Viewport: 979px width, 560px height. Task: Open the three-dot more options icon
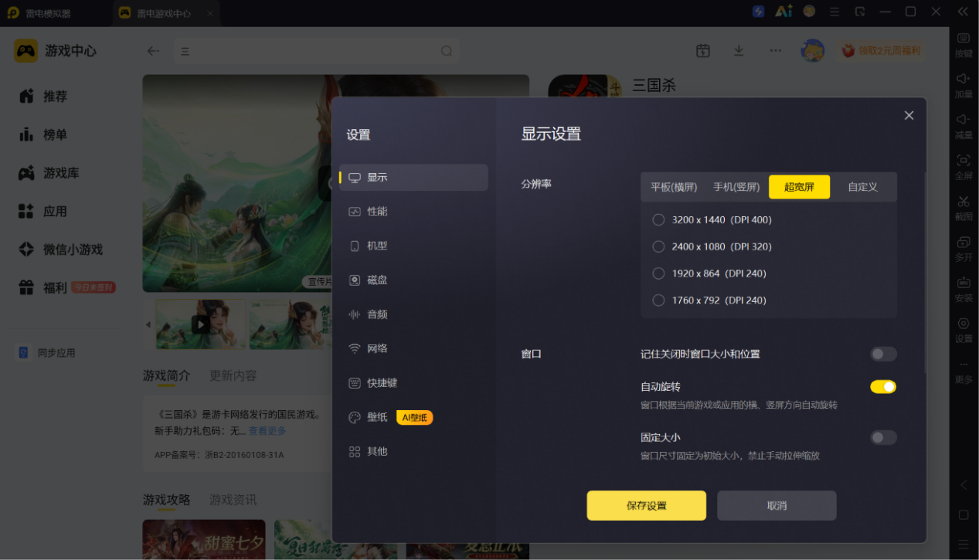coord(775,51)
